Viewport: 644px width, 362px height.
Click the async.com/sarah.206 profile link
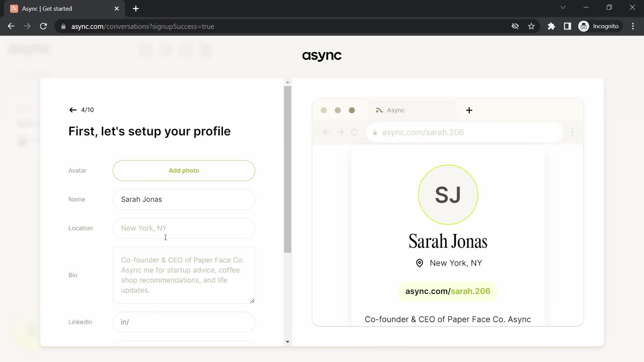tap(448, 291)
